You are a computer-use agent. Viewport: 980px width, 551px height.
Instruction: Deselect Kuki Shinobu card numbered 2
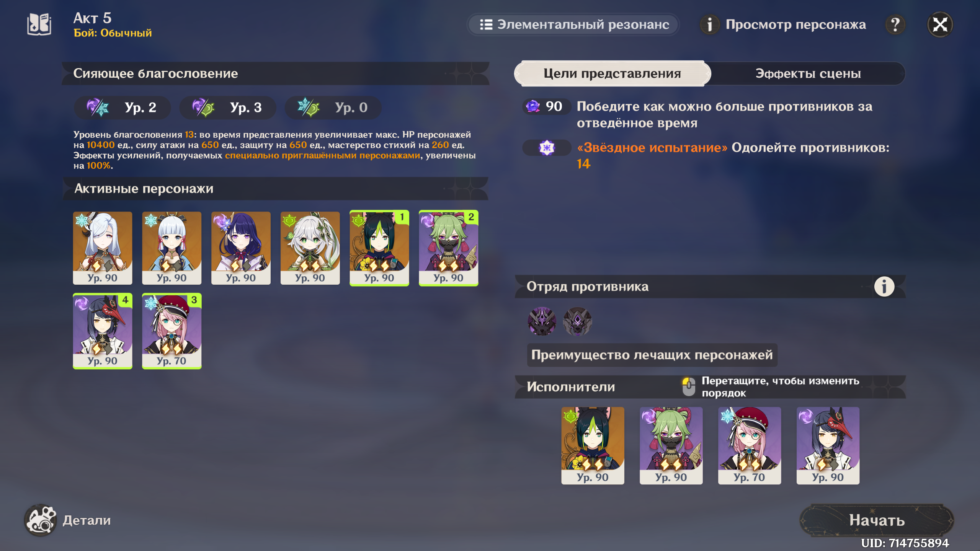click(448, 248)
